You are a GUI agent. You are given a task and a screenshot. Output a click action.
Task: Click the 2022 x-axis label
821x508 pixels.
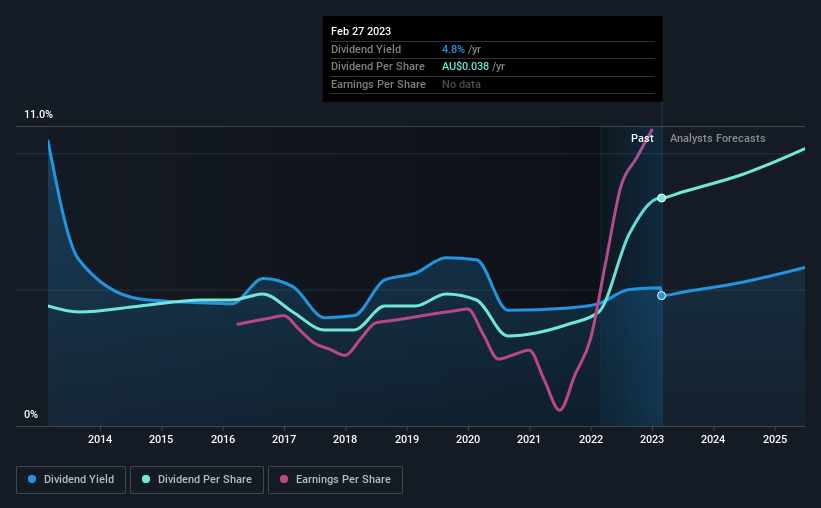click(x=591, y=439)
